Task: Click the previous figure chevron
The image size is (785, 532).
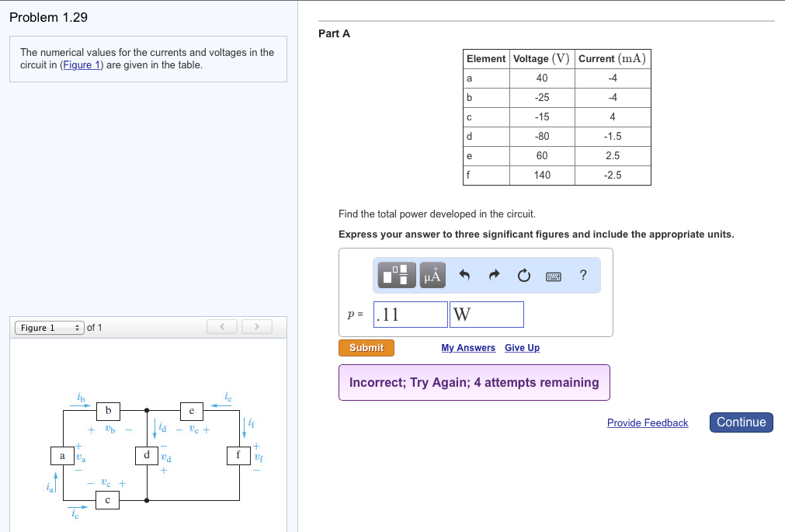Action: [x=221, y=327]
